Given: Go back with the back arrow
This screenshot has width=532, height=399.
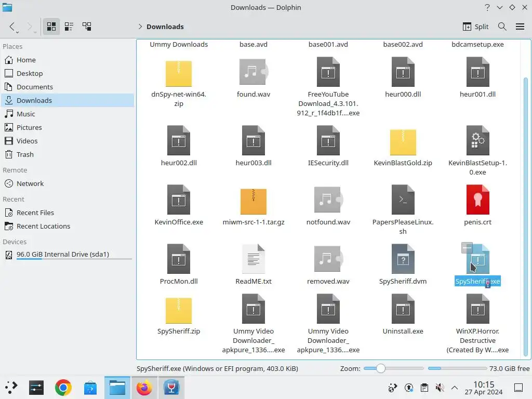Looking at the screenshot, I should [12, 26].
